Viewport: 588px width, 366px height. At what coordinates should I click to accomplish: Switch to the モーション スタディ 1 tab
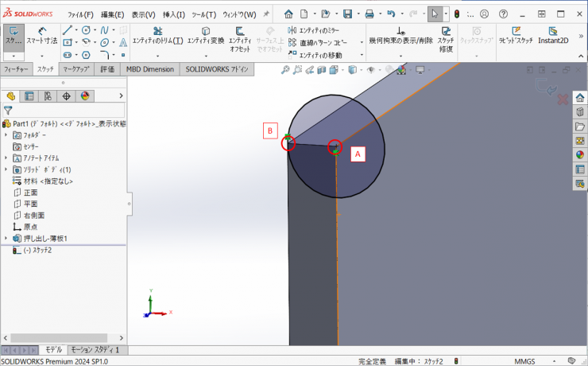[x=95, y=350]
